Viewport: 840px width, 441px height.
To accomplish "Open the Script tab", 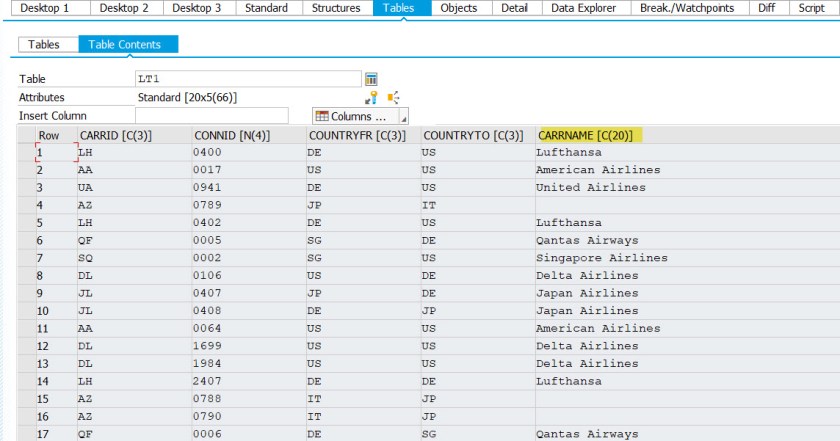I will point(811,8).
